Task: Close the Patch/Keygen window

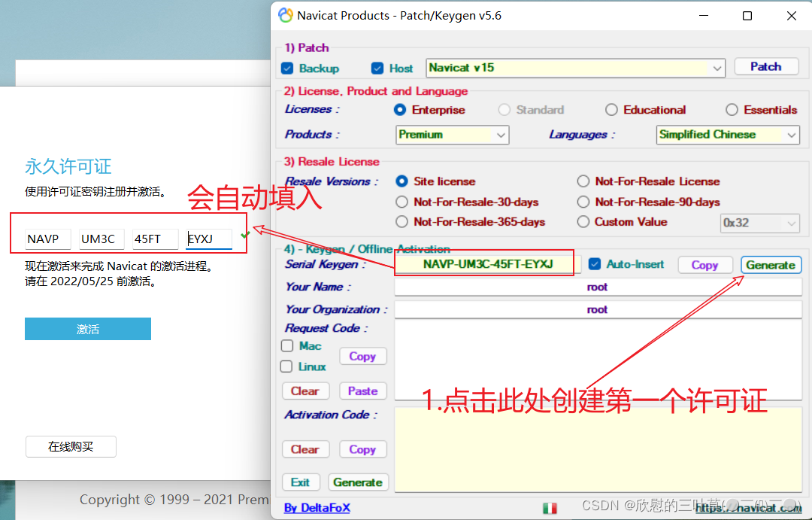Action: [x=791, y=16]
